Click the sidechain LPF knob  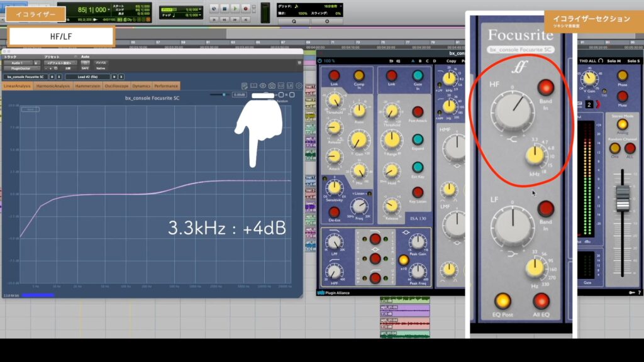[x=335, y=243]
